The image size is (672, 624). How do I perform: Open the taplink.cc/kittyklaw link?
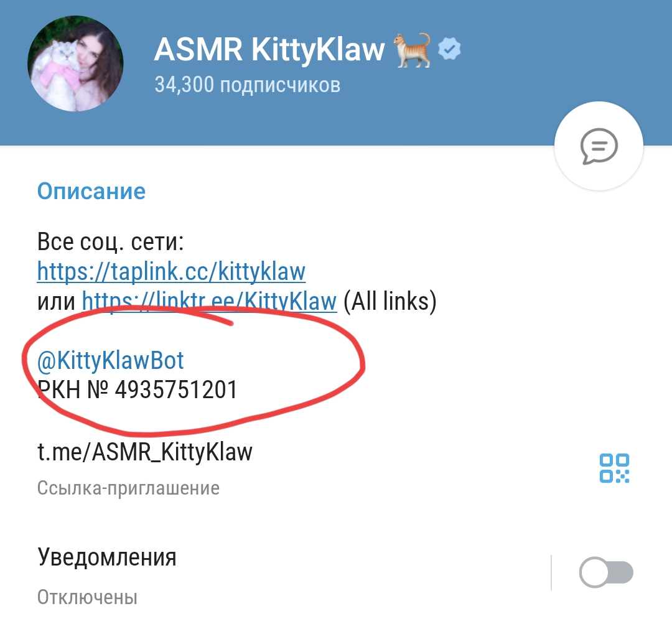pyautogui.click(x=171, y=271)
